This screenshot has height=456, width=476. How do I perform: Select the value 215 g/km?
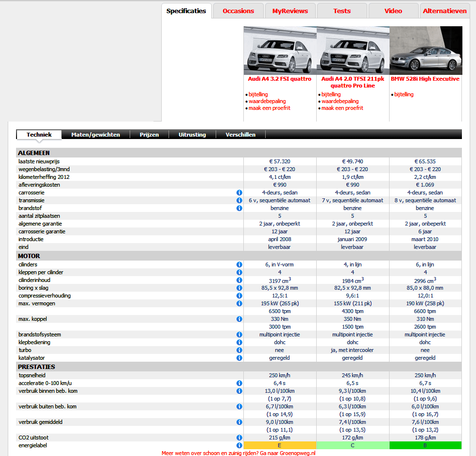click(x=280, y=438)
